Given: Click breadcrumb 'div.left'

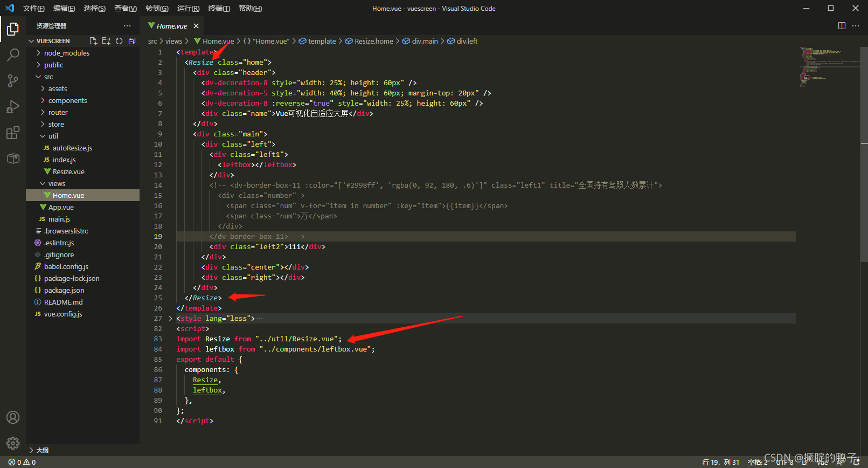Looking at the screenshot, I should click(467, 41).
